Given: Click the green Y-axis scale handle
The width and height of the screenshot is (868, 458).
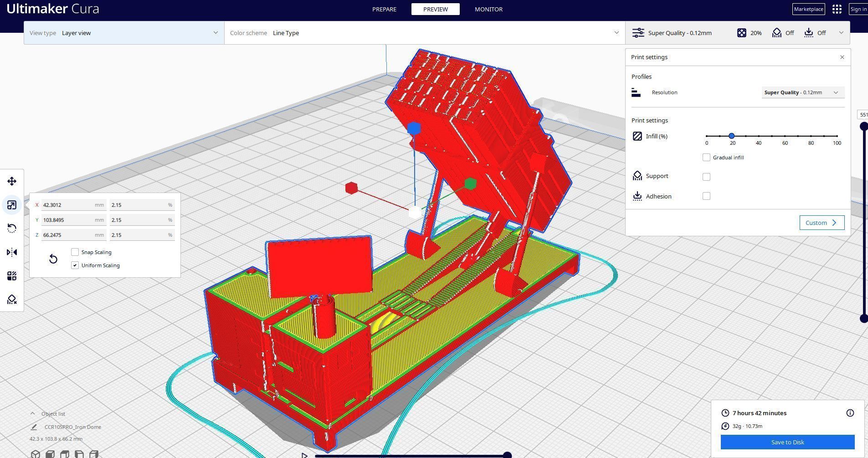Looking at the screenshot, I should (470, 183).
